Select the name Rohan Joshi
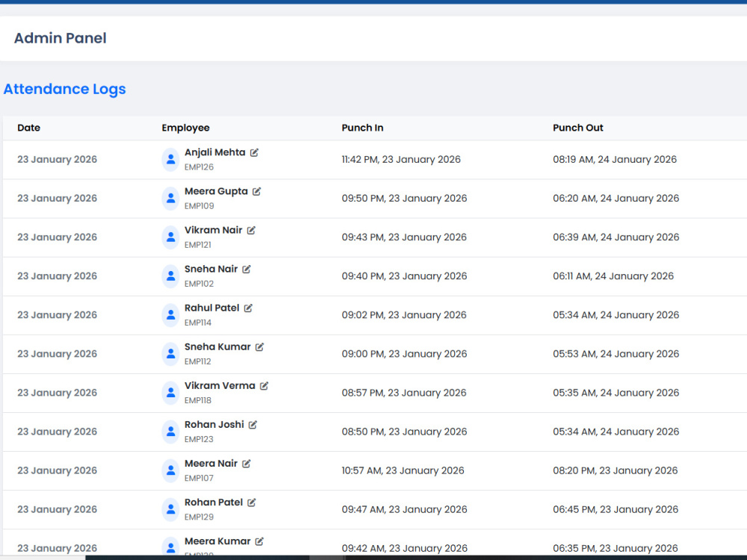 (x=214, y=425)
